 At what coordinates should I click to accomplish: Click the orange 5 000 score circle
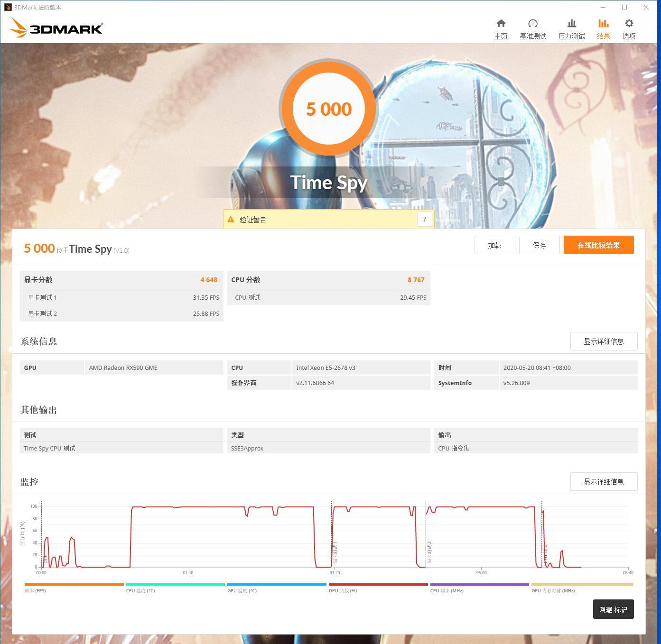coord(329,109)
